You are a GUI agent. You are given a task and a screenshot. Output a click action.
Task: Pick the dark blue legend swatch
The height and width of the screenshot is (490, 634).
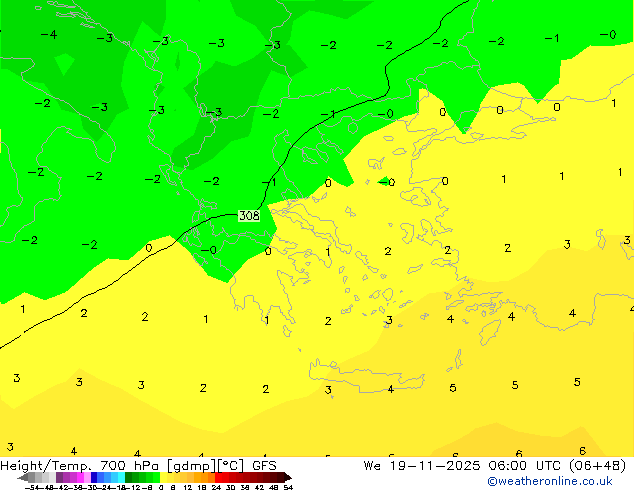pyautogui.click(x=94, y=478)
